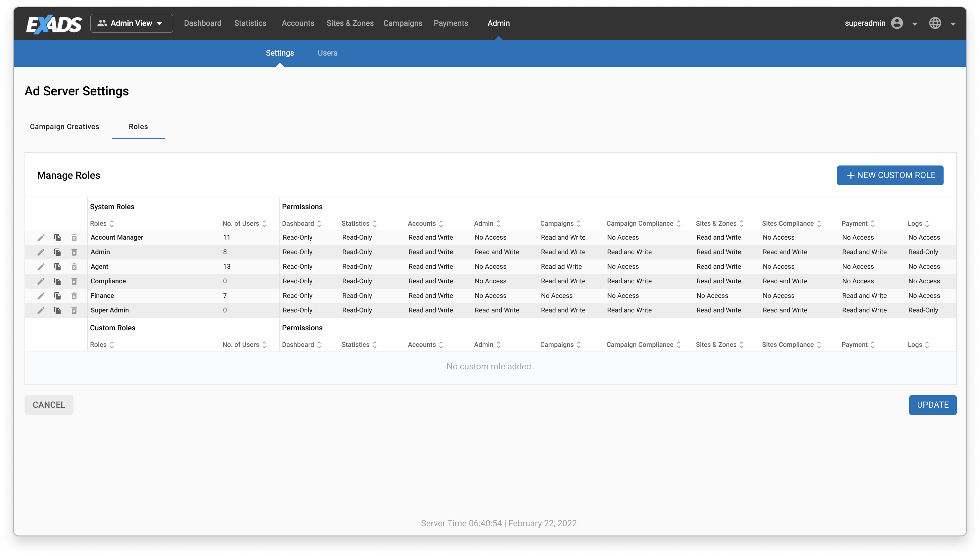Edit the Compliance role
This screenshot has width=980, height=556.
point(41,281)
